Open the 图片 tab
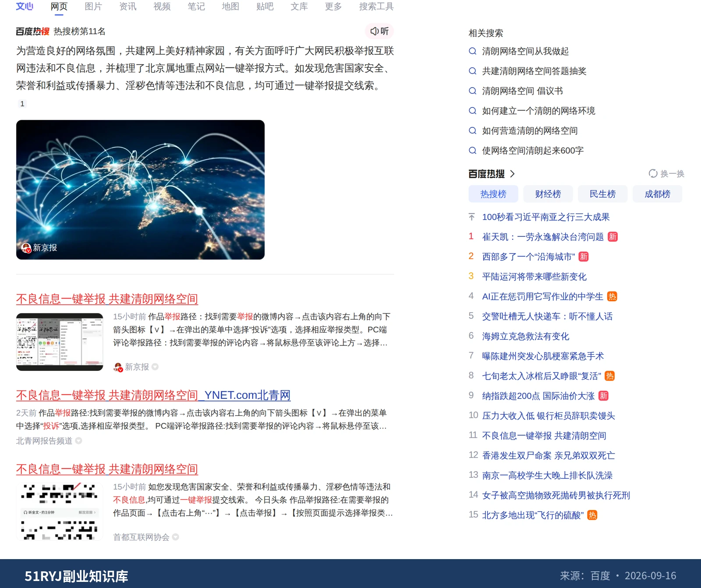This screenshot has width=701, height=588. (x=93, y=7)
